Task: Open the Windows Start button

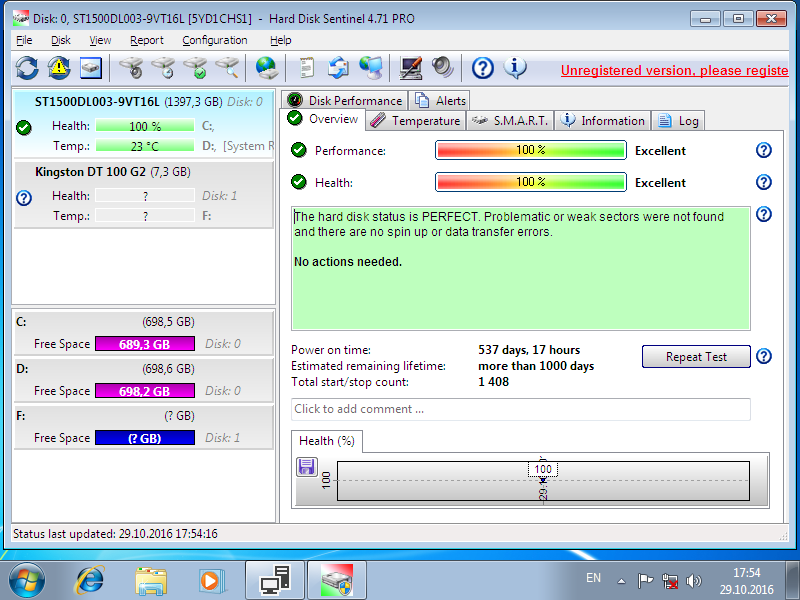Action: tap(27, 580)
